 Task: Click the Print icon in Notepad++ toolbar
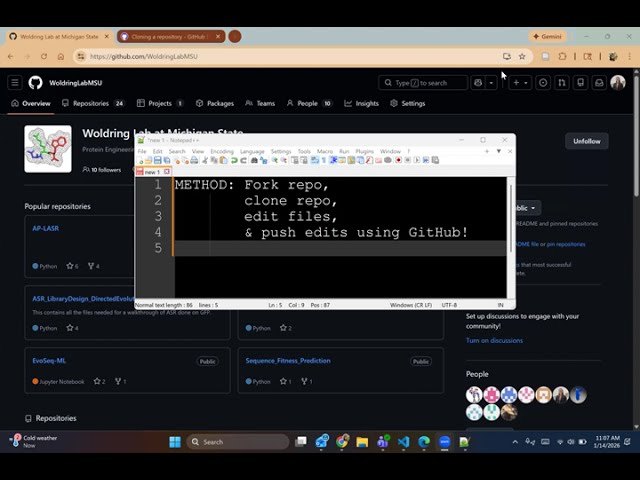tap(194, 160)
